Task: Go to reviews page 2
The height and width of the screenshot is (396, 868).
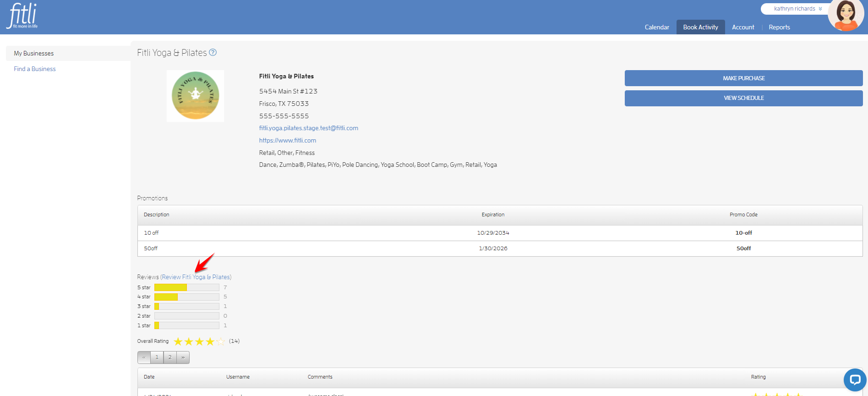Action: click(x=170, y=357)
